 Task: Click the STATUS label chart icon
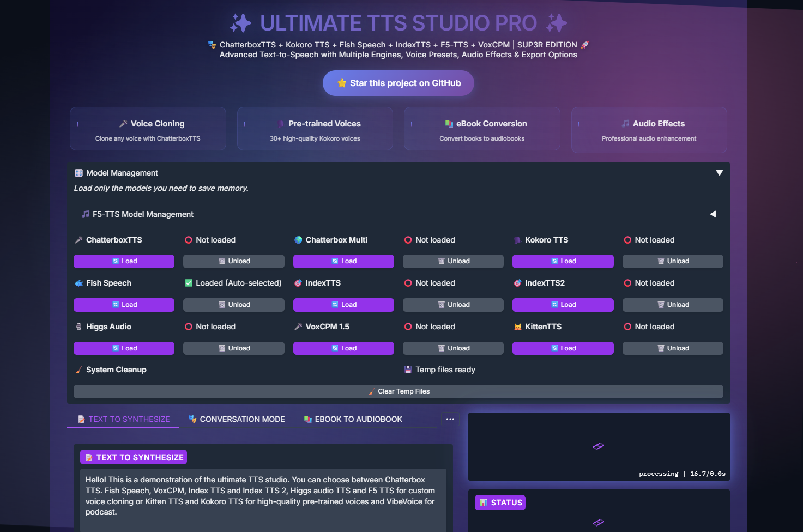[x=484, y=503]
